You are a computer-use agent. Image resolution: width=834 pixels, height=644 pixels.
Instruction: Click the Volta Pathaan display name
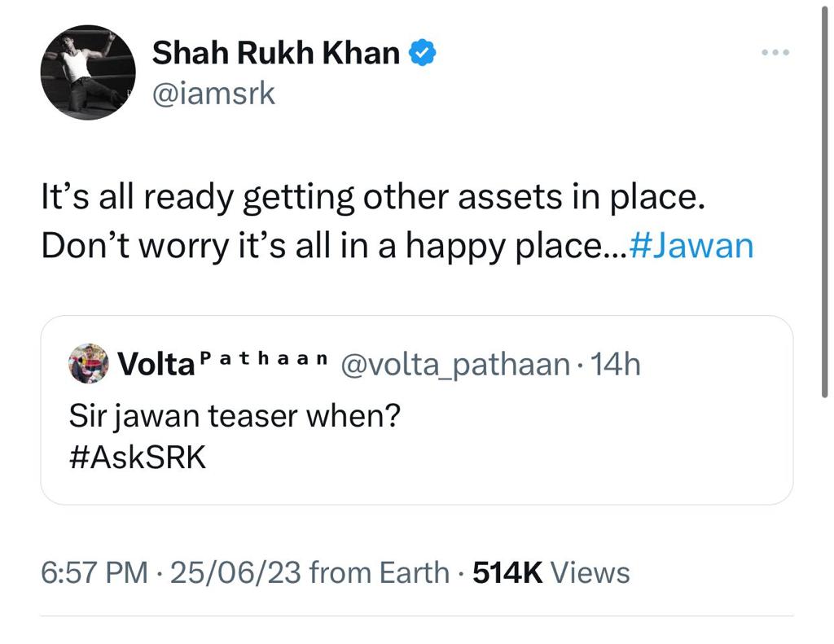223,364
